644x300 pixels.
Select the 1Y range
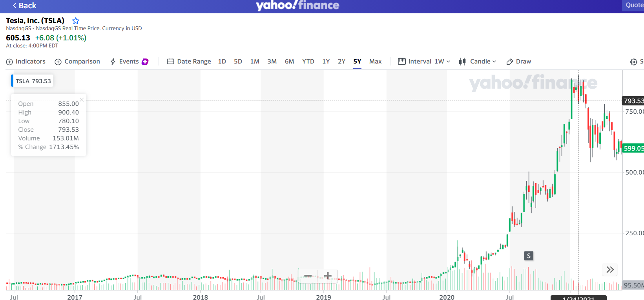(326, 62)
